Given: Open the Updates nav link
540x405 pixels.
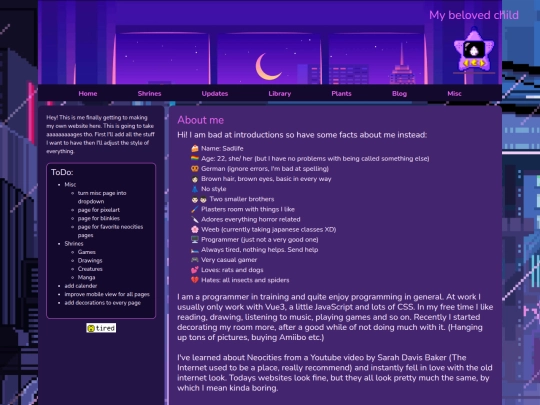Looking at the screenshot, I should 215,93.
